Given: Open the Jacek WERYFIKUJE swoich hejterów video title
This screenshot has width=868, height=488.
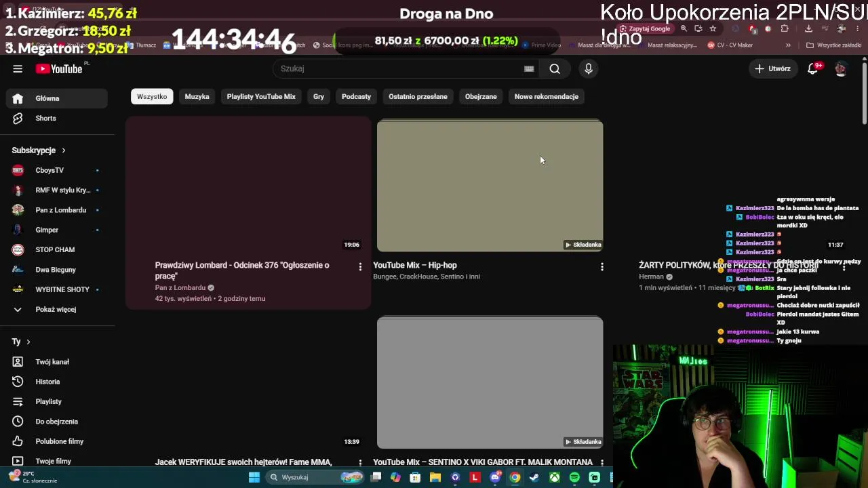Looking at the screenshot, I should 243,462.
